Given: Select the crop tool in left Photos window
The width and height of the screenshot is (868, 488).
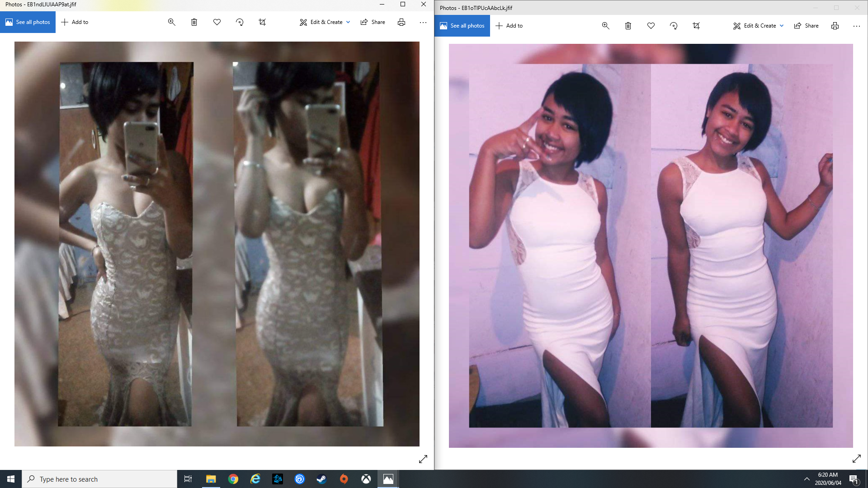Looking at the screenshot, I should [x=262, y=22].
